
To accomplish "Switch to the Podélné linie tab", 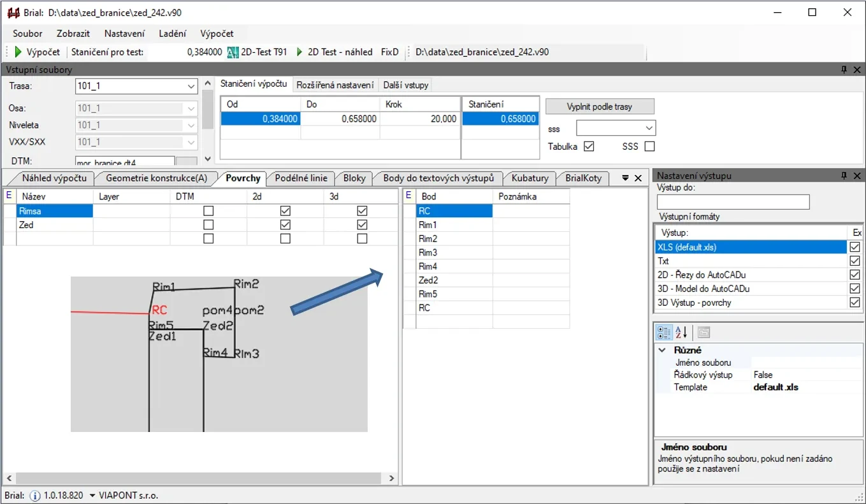I will [x=301, y=178].
